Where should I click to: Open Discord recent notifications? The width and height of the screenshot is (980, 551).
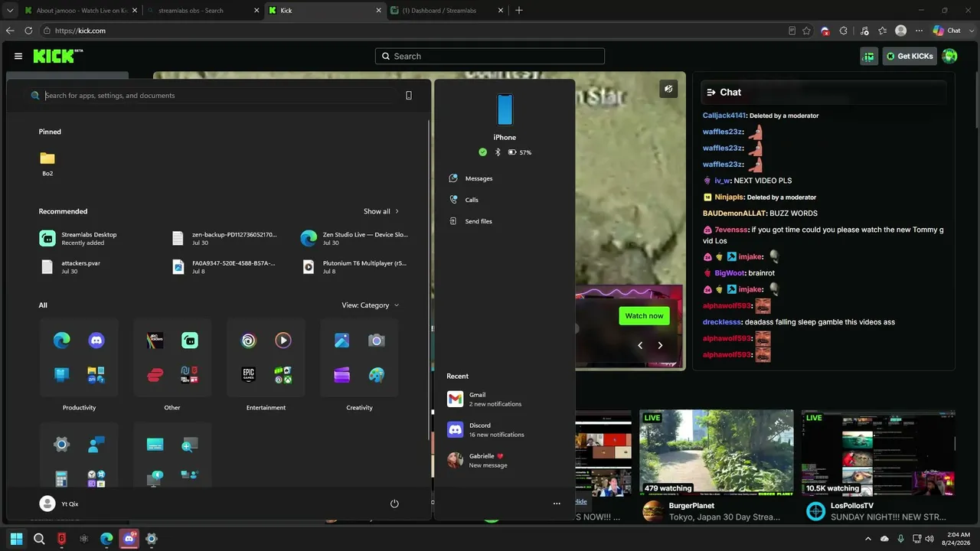(505, 430)
